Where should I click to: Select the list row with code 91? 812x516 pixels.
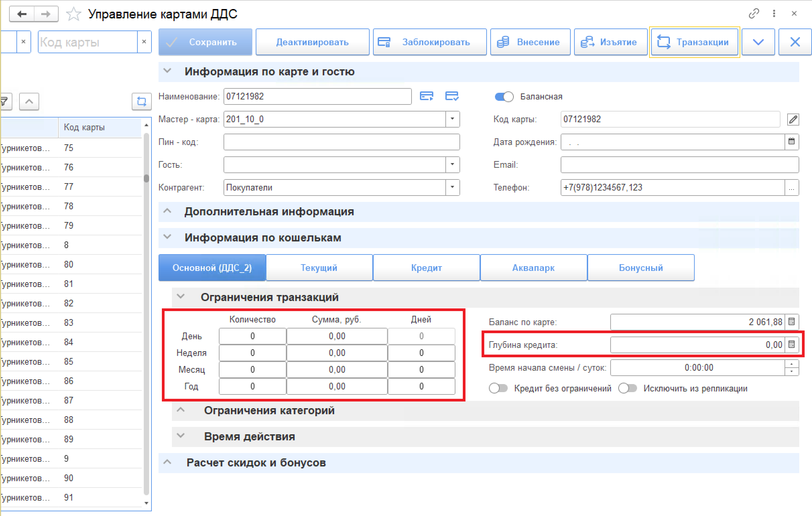pyautogui.click(x=71, y=498)
